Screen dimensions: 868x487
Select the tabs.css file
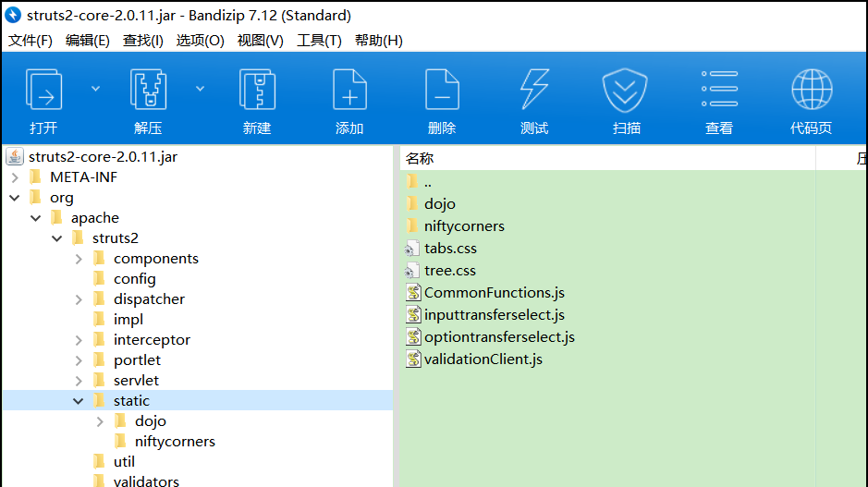(450, 248)
